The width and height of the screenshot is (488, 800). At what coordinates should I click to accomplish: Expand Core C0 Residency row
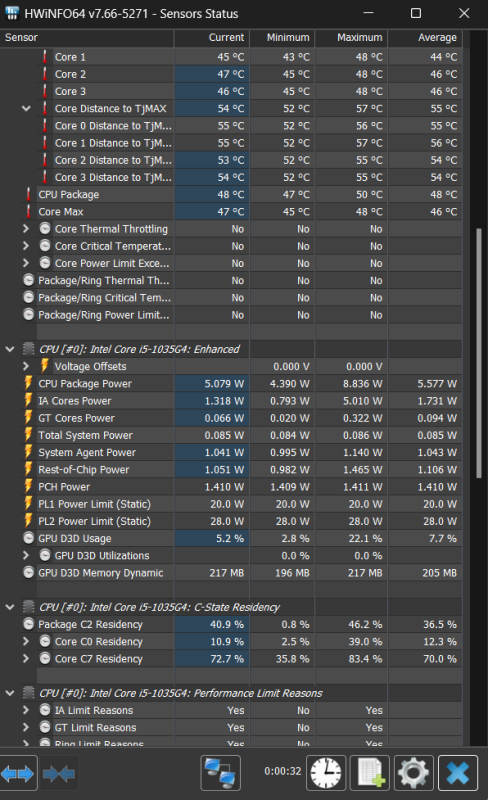[x=26, y=641]
